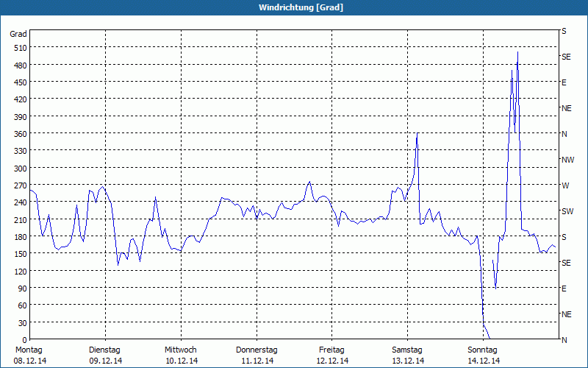Click the 'S' compass label beside 180
Screen dimensions: 588x368
tap(564, 237)
